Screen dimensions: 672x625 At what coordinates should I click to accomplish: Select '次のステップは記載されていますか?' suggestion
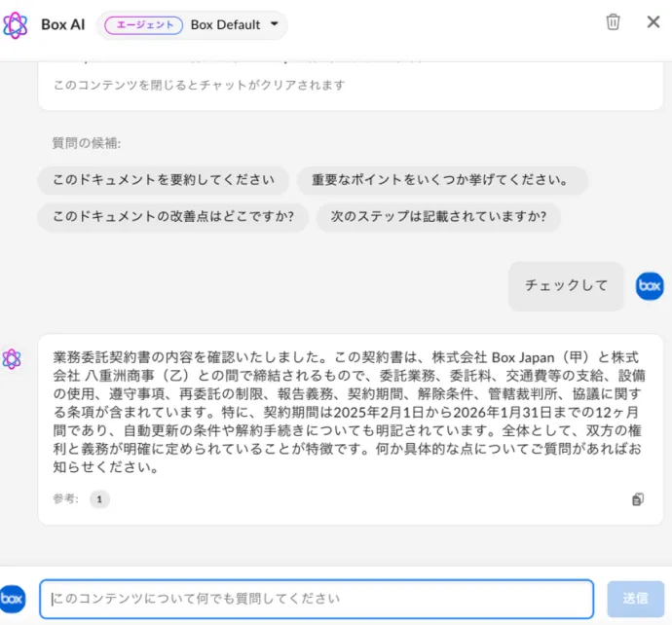click(438, 217)
